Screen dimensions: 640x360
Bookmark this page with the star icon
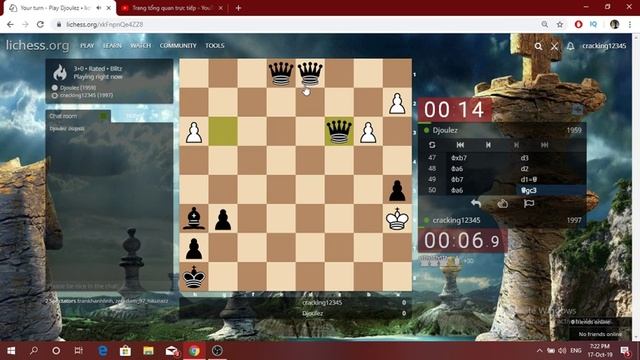560,24
